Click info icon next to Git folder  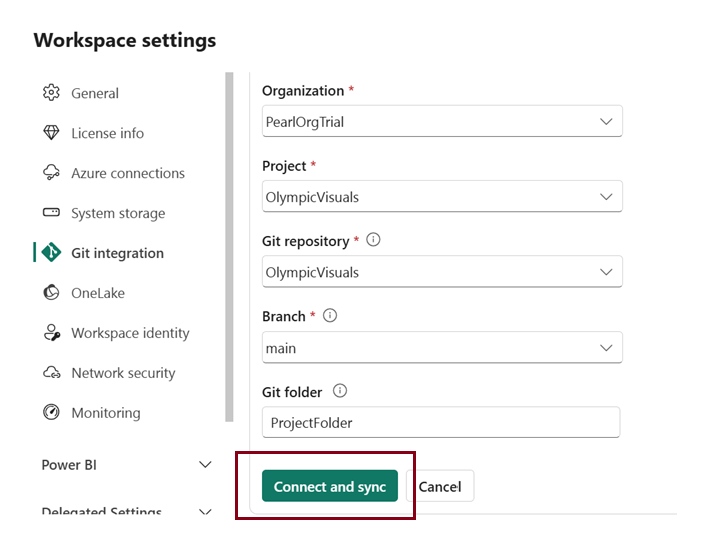pos(340,391)
